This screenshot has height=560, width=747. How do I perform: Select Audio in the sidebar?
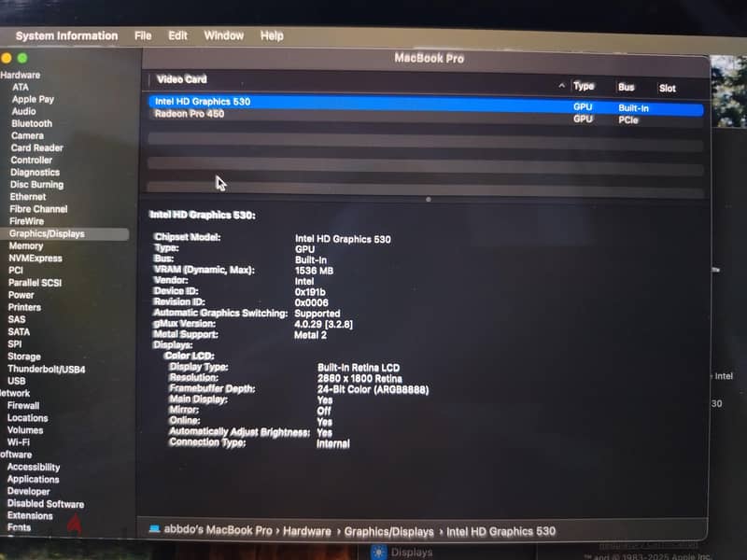(x=24, y=111)
